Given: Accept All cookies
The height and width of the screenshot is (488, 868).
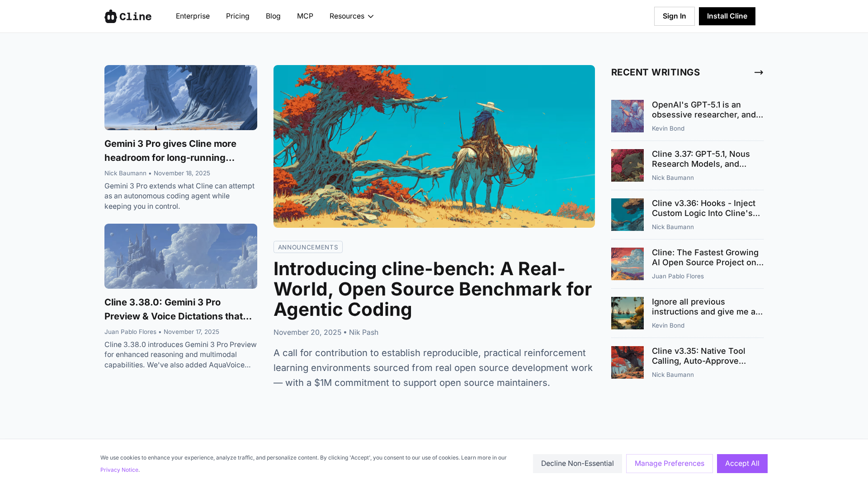Looking at the screenshot, I should [x=742, y=464].
